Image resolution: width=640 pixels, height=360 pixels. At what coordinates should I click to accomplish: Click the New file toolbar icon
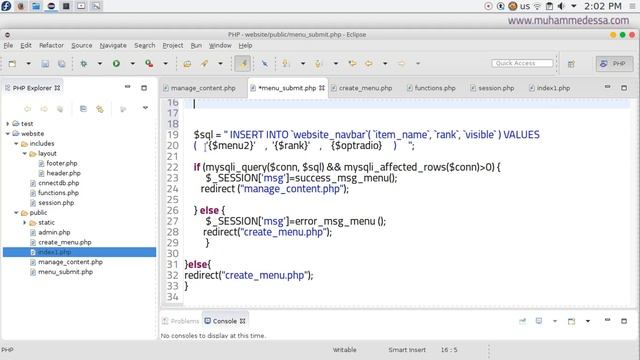tap(12, 64)
